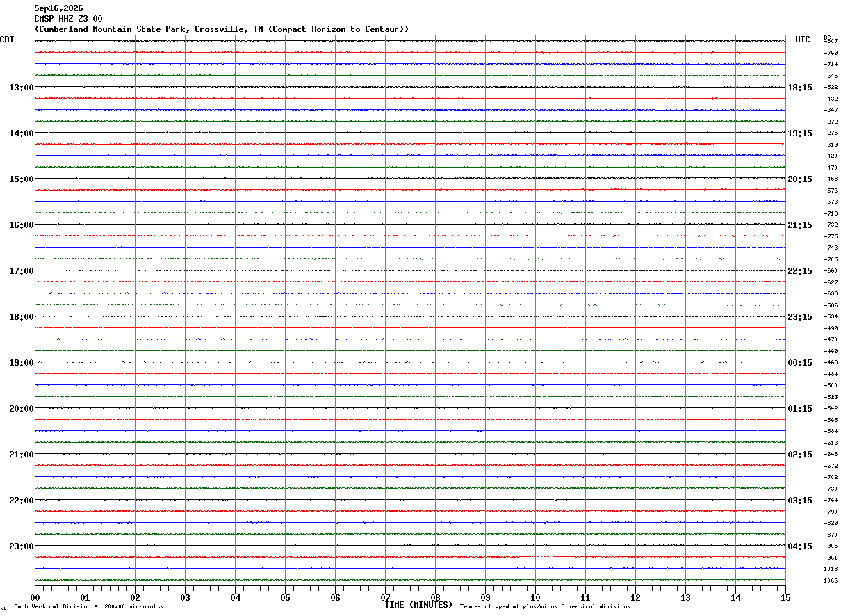Click the UTC column header
841x616 pixels.
pyautogui.click(x=803, y=40)
